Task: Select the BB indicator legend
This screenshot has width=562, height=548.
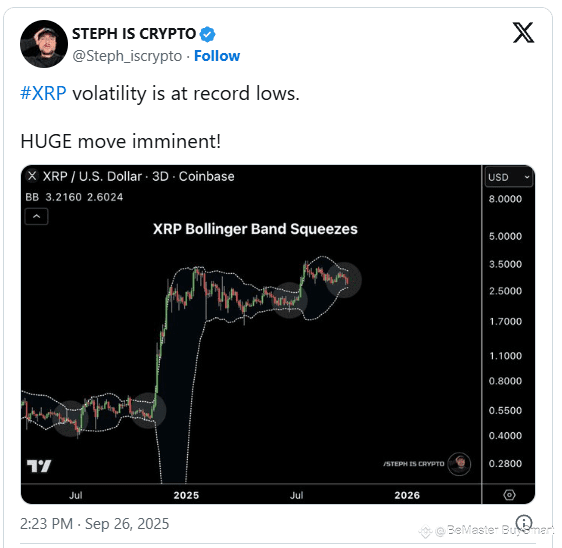Action: [x=74, y=197]
